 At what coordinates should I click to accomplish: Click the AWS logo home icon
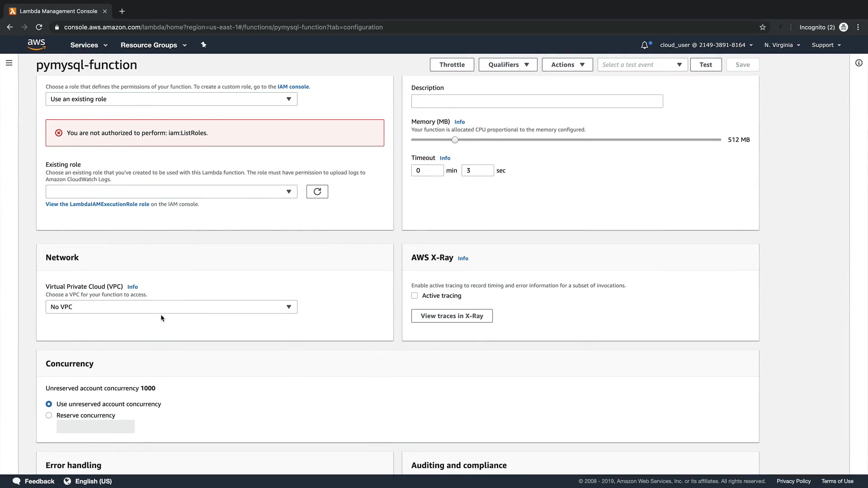pos(36,44)
